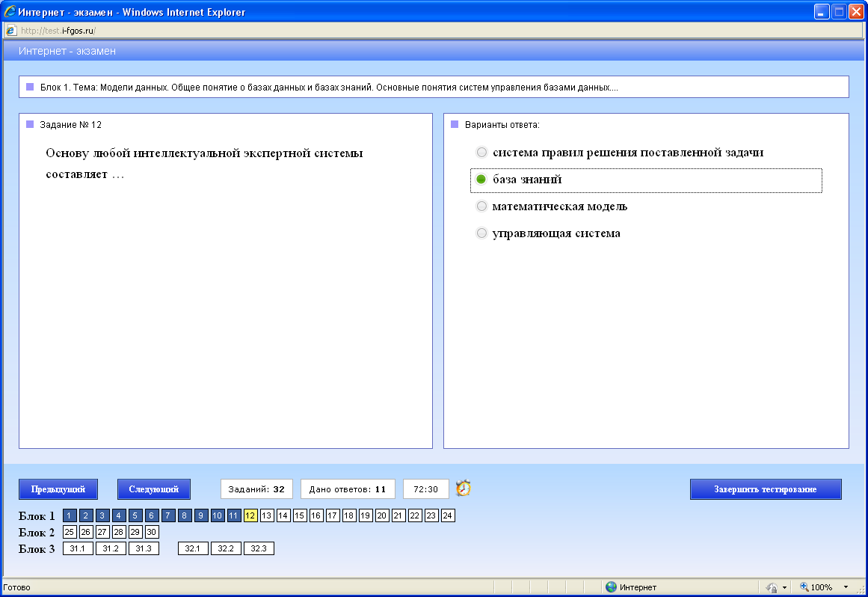
Task: Go to question 2 in Блок 1
Action: (x=86, y=515)
